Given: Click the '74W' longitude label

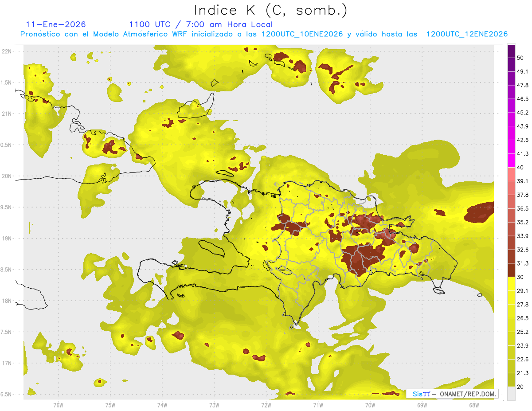Looking at the screenshot, I should click(x=162, y=405).
